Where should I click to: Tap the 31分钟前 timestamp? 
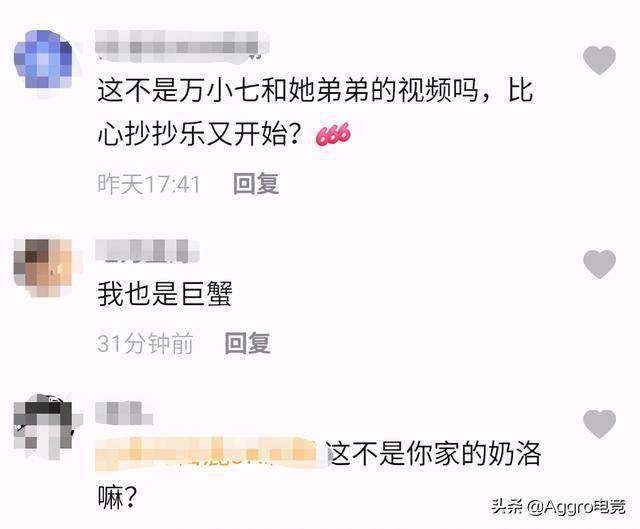coord(145,343)
